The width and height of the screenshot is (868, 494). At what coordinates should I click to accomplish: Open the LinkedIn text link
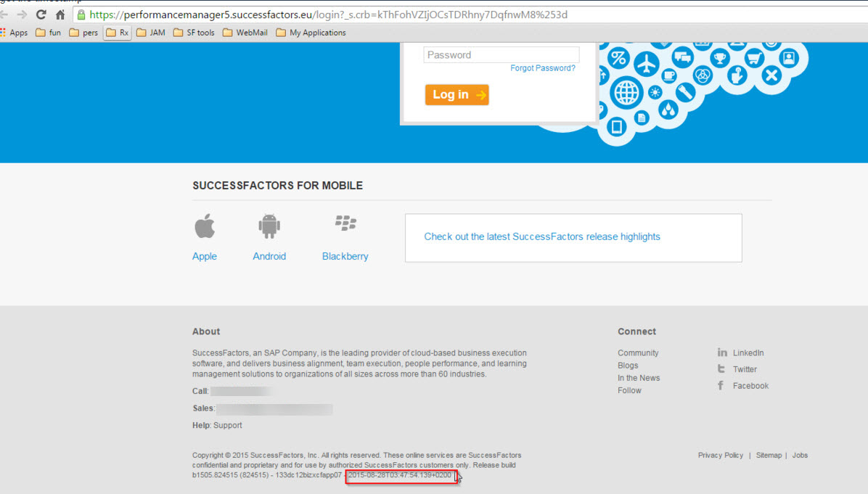[748, 353]
